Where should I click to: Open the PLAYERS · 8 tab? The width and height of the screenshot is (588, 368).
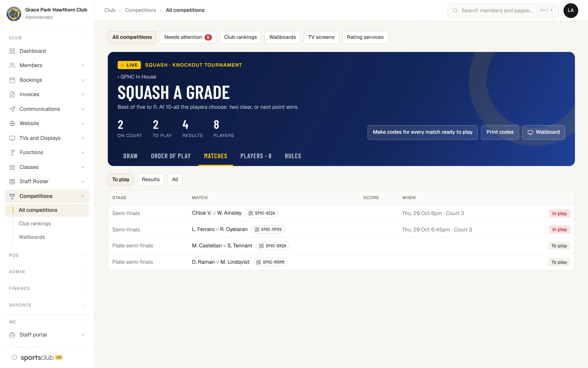point(256,156)
